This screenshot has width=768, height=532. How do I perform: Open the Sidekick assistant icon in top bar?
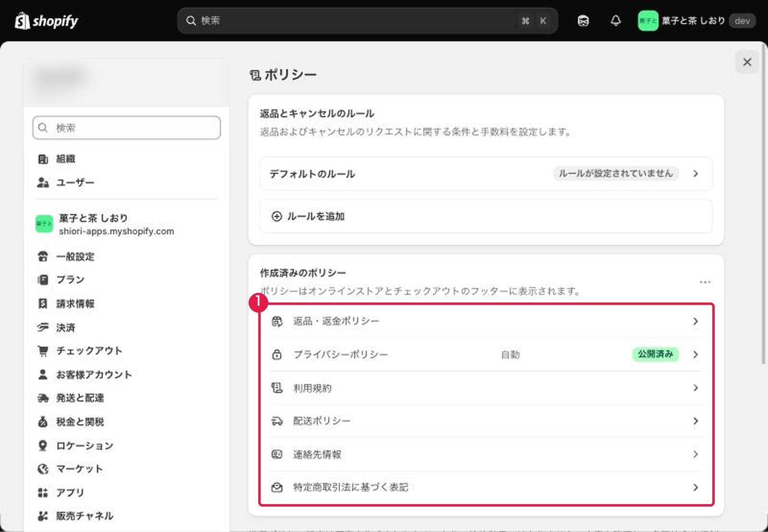tap(583, 21)
